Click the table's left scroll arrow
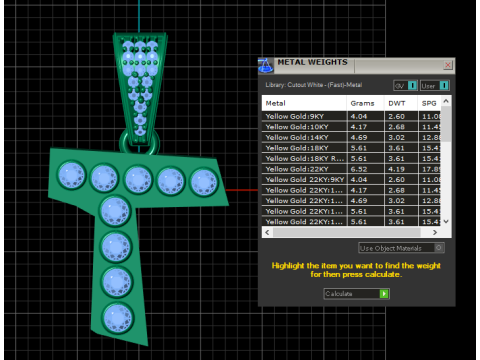 click(x=267, y=232)
